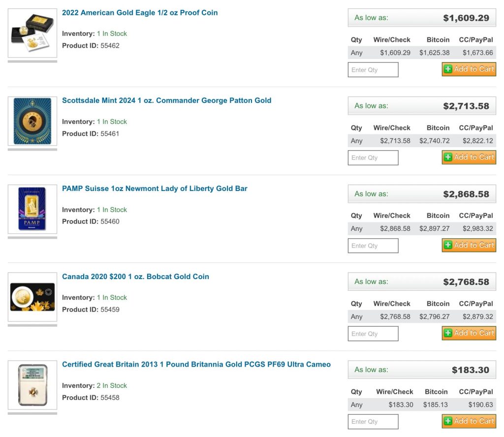Select quantity box for PAMP Suisse gold bar
Viewport: 504px width, 437px height.
[x=373, y=246]
